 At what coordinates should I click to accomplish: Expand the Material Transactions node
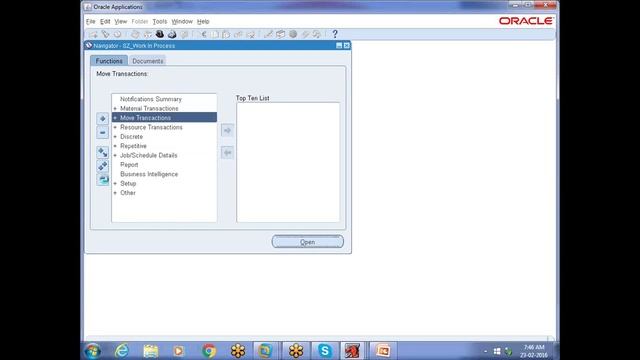click(115, 109)
